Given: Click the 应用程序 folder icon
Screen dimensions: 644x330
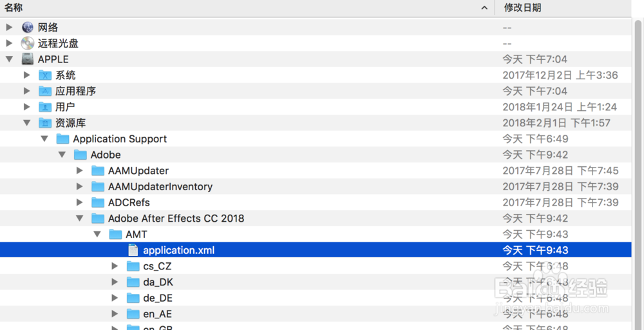Looking at the screenshot, I should pyautogui.click(x=45, y=91).
